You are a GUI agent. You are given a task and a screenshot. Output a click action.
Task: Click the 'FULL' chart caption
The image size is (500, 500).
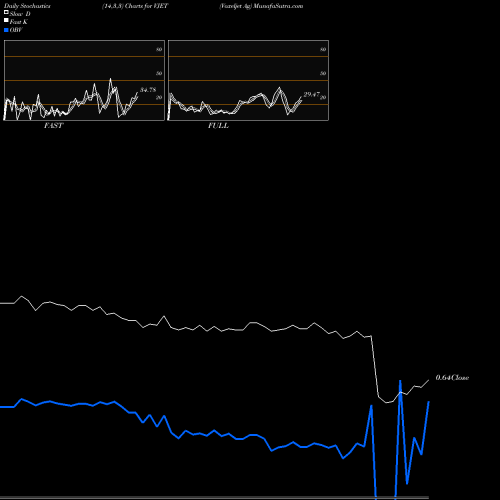(x=218, y=126)
